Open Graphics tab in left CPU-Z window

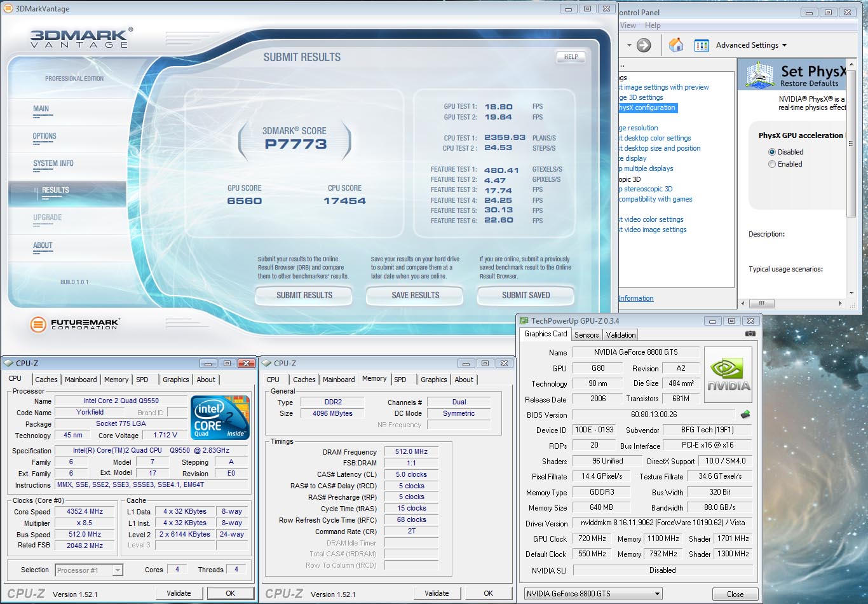click(x=176, y=380)
